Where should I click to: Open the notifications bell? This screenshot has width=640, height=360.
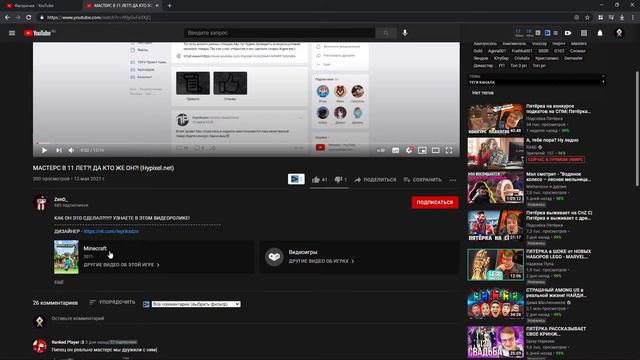coord(600,33)
